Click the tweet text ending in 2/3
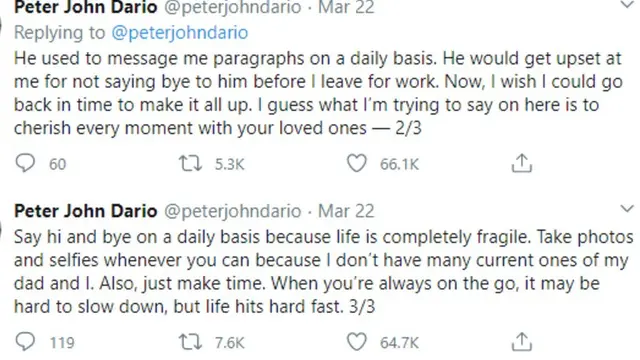 tap(318, 93)
